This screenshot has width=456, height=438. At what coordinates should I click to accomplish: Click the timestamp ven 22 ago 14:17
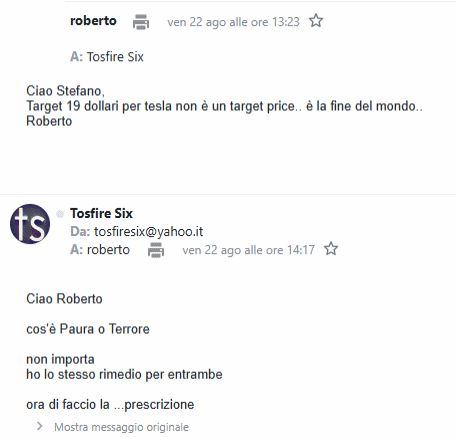(x=248, y=250)
